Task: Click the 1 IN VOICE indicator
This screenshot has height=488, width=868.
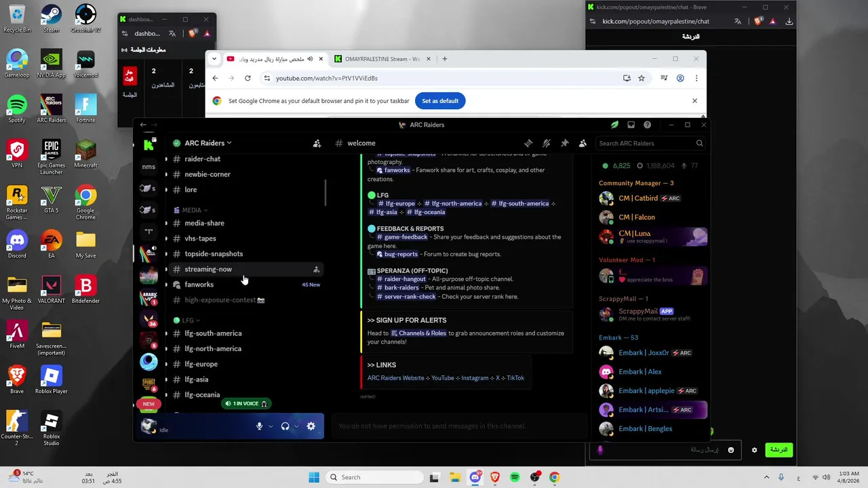Action: coord(246,403)
